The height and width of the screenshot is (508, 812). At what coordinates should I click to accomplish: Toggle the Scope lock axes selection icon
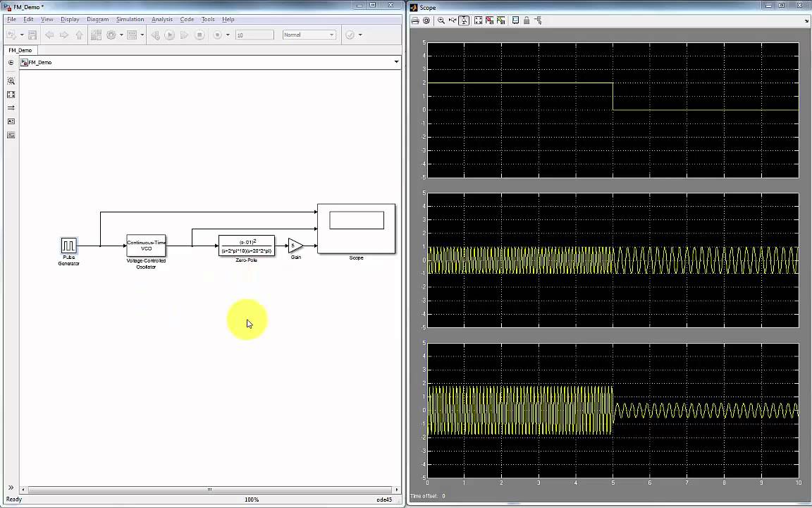tap(527, 20)
